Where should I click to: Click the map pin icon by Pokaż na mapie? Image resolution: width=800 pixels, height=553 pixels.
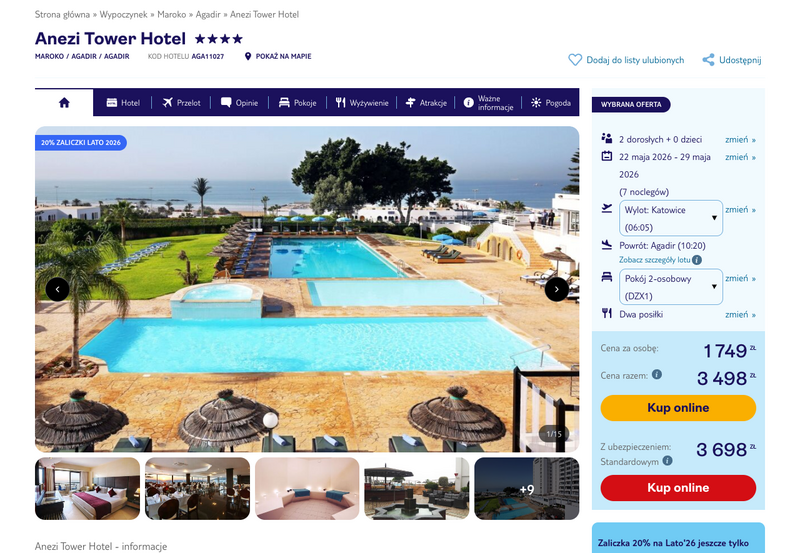(x=248, y=56)
